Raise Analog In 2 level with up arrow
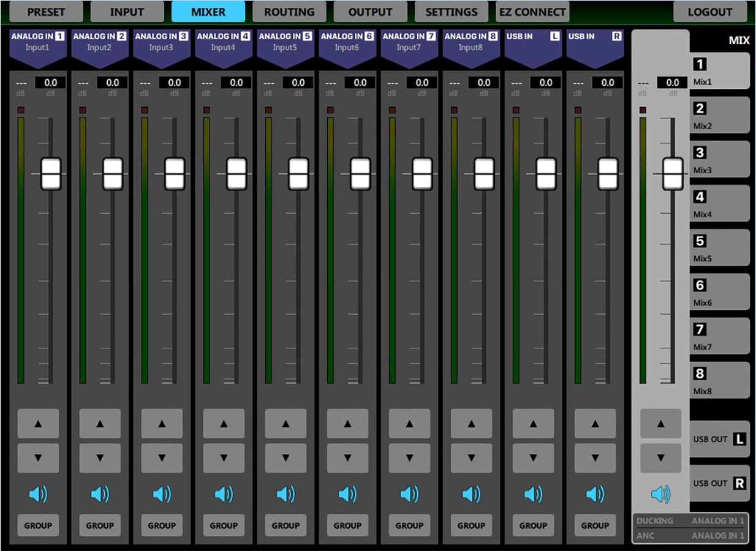Viewport: 756px width, 551px height. pyautogui.click(x=100, y=423)
